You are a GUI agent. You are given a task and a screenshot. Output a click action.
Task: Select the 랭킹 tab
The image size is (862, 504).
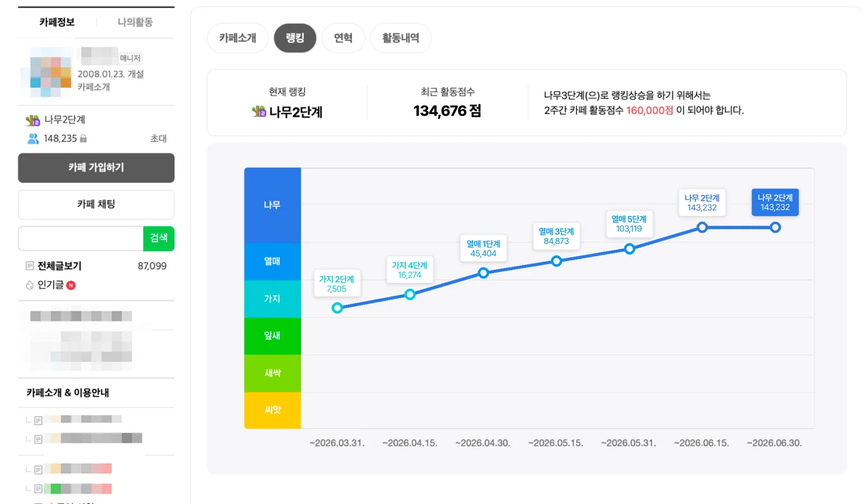click(x=295, y=38)
